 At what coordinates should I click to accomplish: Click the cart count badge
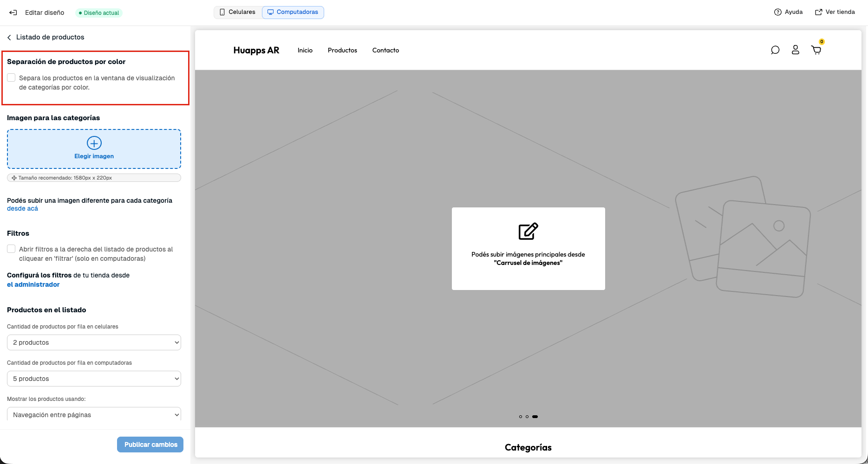click(x=822, y=42)
